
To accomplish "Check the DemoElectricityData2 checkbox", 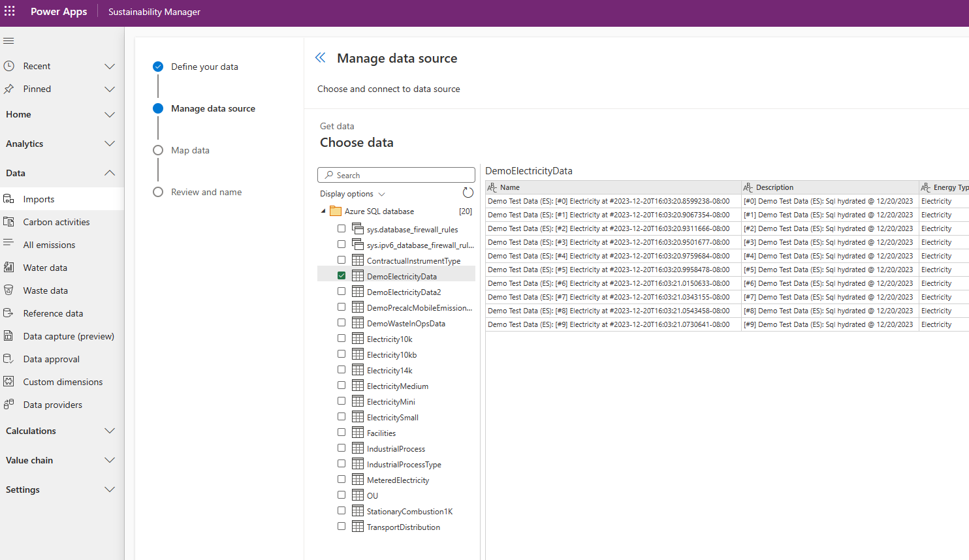I will [342, 291].
